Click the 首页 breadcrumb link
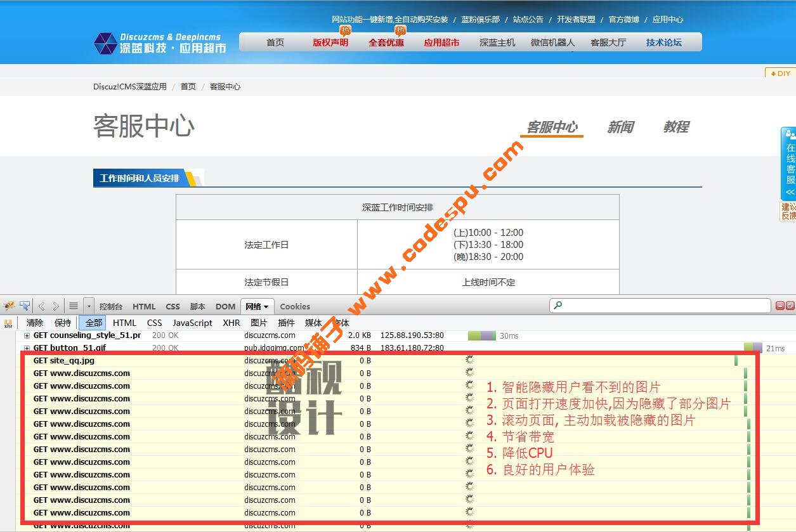The image size is (796, 532). pyautogui.click(x=188, y=87)
